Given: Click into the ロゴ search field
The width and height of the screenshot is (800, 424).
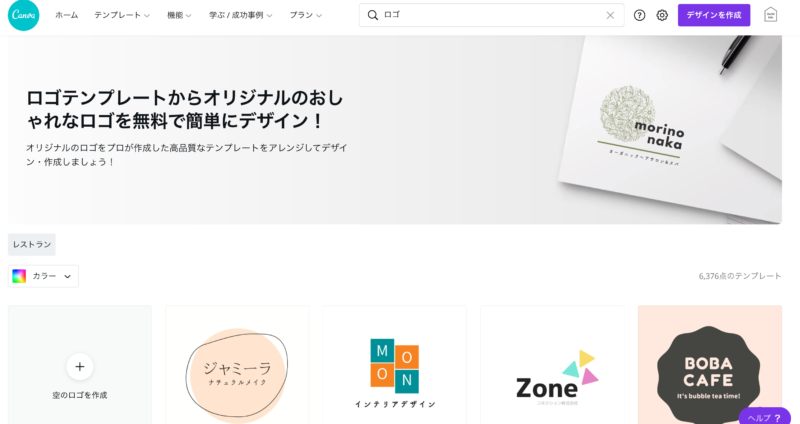Looking at the screenshot, I should pyautogui.click(x=491, y=15).
